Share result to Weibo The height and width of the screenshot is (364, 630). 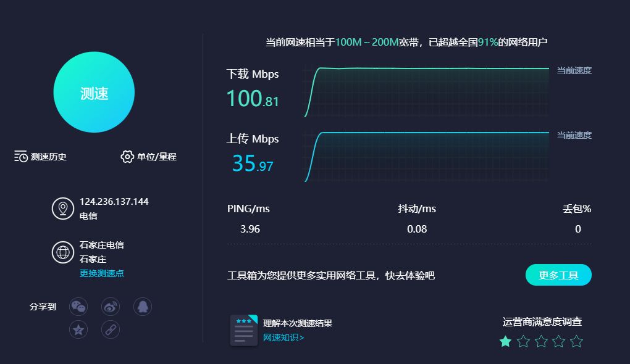click(x=111, y=307)
